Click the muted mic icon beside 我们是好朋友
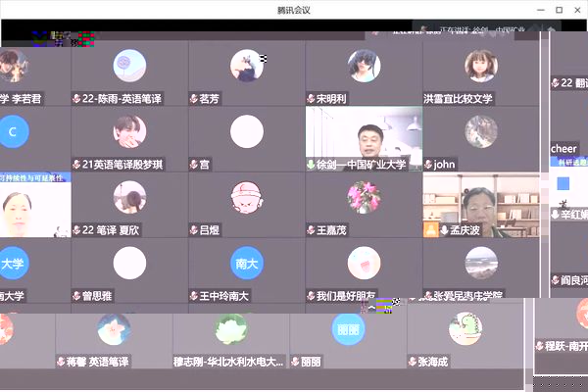588x392 pixels. pyautogui.click(x=311, y=296)
